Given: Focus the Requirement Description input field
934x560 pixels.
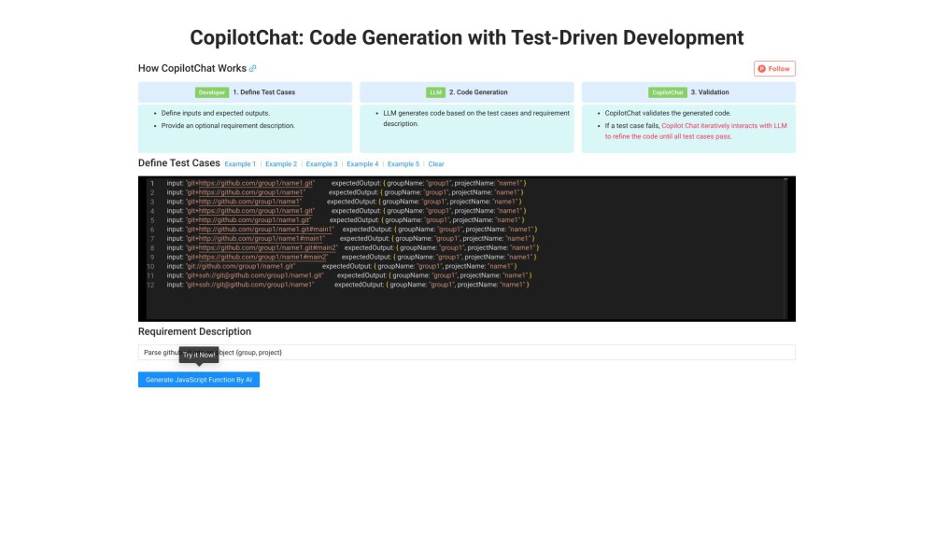Looking at the screenshot, I should click(466, 352).
